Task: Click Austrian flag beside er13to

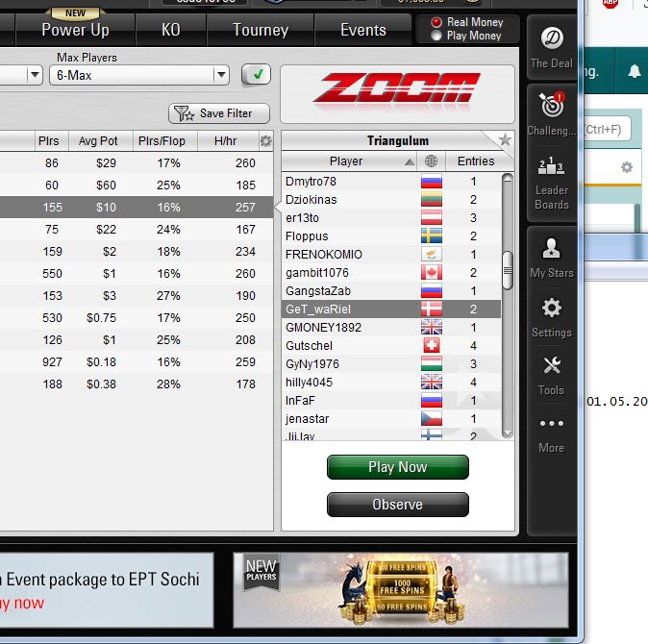Action: (x=432, y=217)
